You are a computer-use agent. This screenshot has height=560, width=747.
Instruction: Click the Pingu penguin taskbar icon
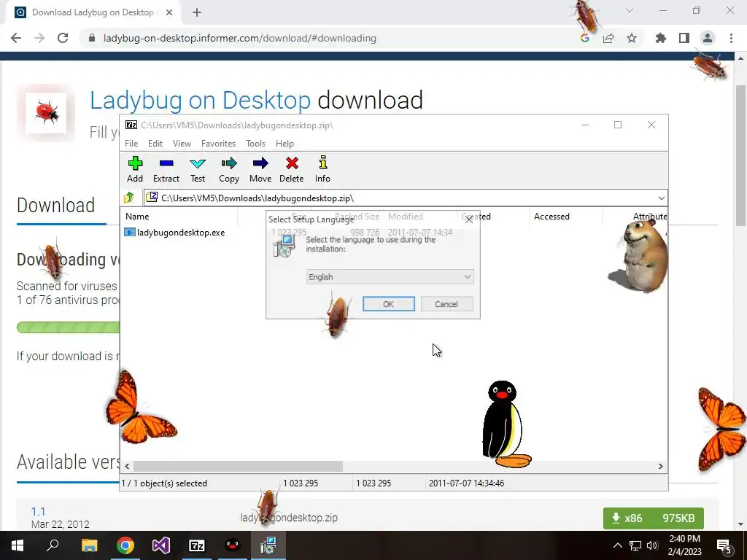[233, 545]
